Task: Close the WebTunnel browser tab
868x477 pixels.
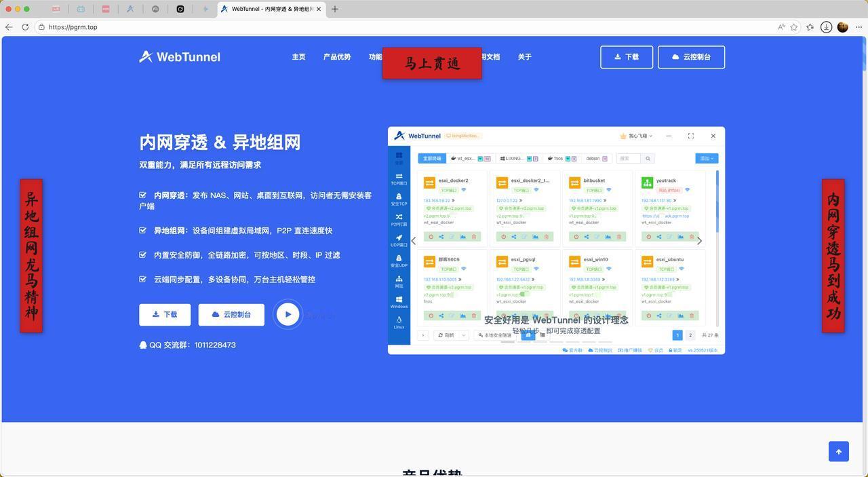Action: [319, 9]
